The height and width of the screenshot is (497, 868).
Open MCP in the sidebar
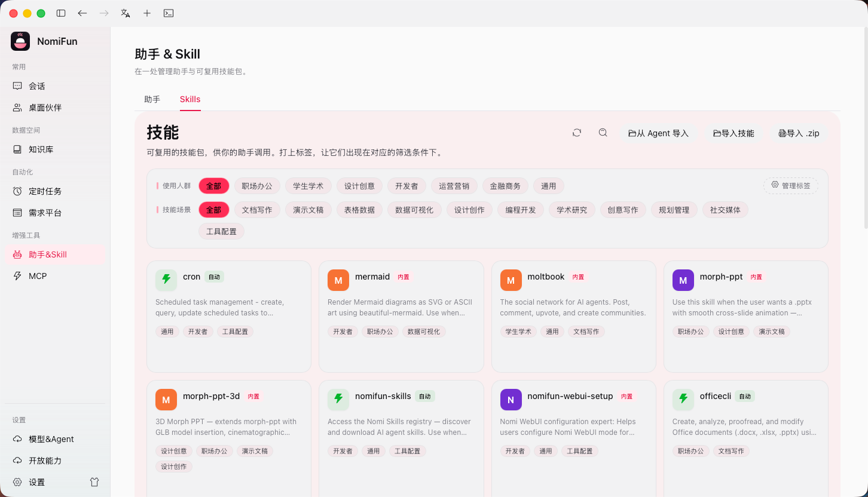click(x=55, y=276)
